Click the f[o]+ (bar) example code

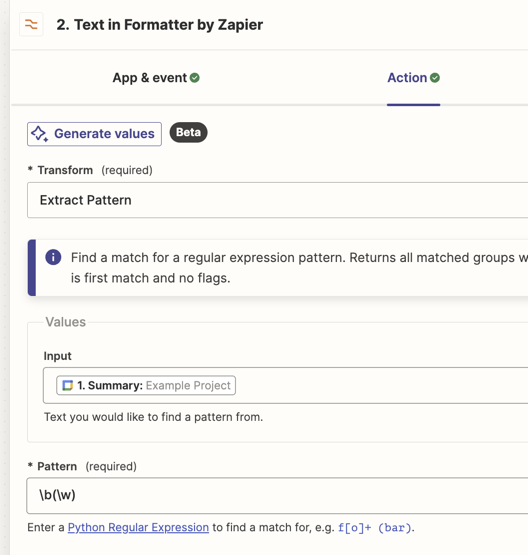[x=375, y=528]
